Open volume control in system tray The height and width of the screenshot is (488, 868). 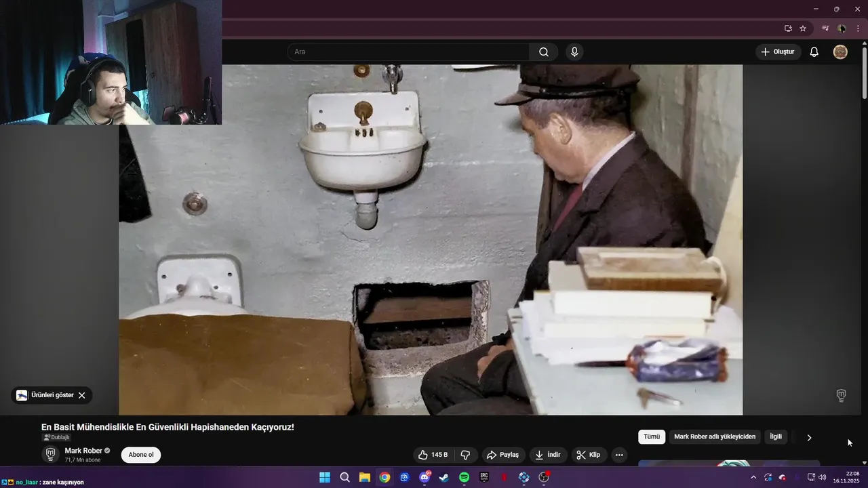(822, 477)
